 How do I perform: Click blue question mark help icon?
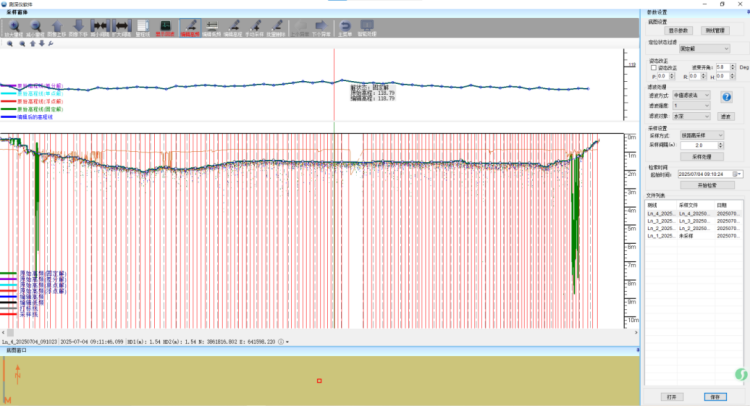[727, 97]
